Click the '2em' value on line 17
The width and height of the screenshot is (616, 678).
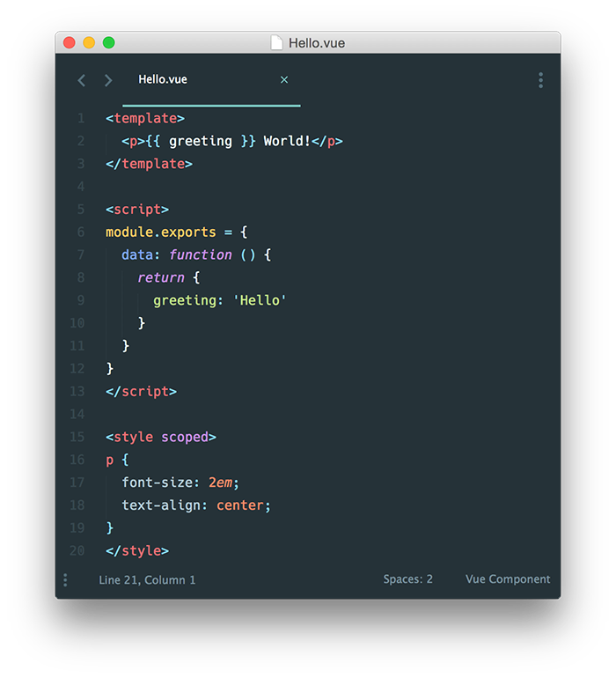click(x=221, y=483)
